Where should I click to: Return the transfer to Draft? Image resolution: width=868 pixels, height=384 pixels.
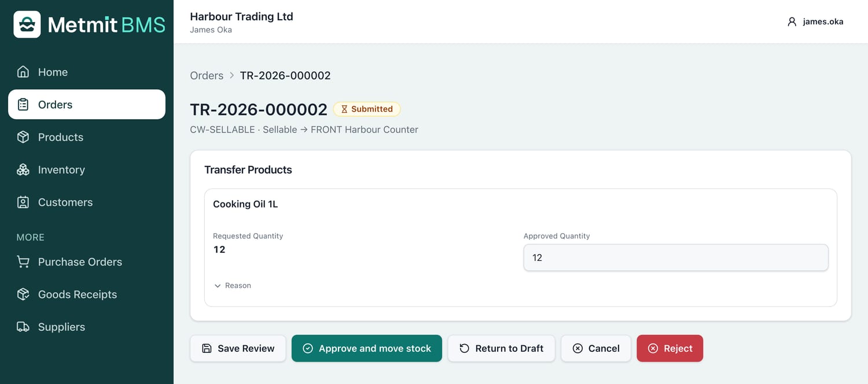tap(501, 348)
